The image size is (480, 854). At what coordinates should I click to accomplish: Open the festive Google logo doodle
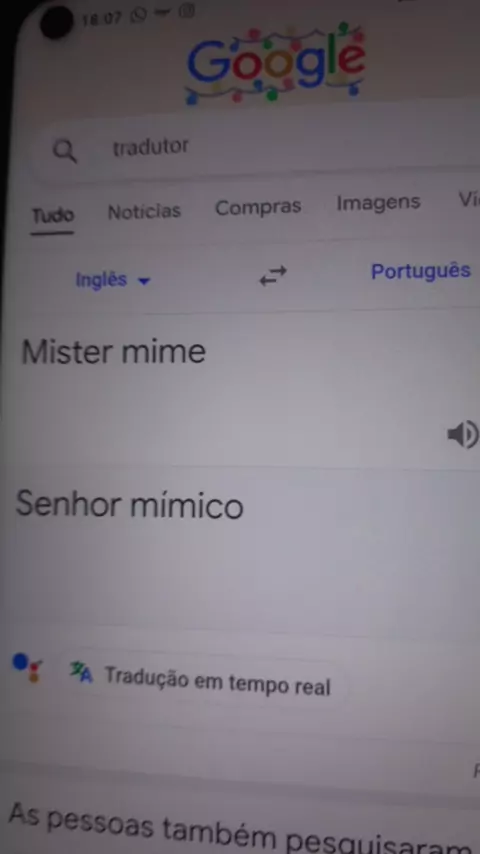click(x=275, y=64)
